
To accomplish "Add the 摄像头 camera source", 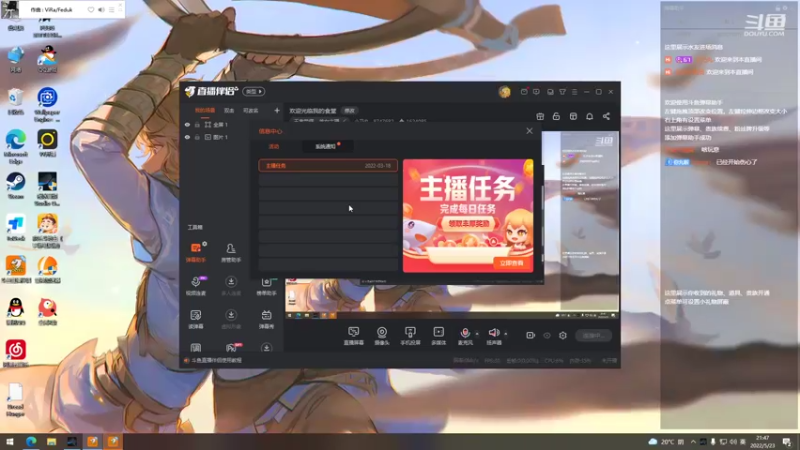I will (382, 336).
